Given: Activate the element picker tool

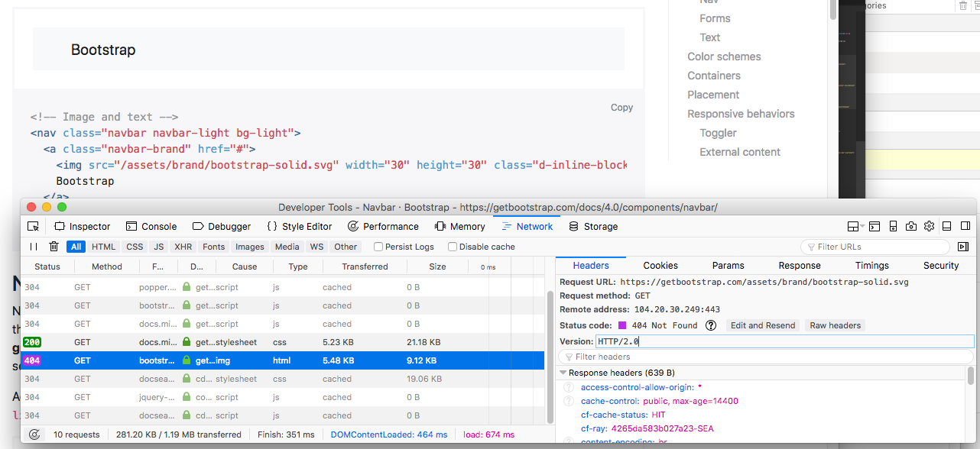Looking at the screenshot, I should [x=33, y=227].
